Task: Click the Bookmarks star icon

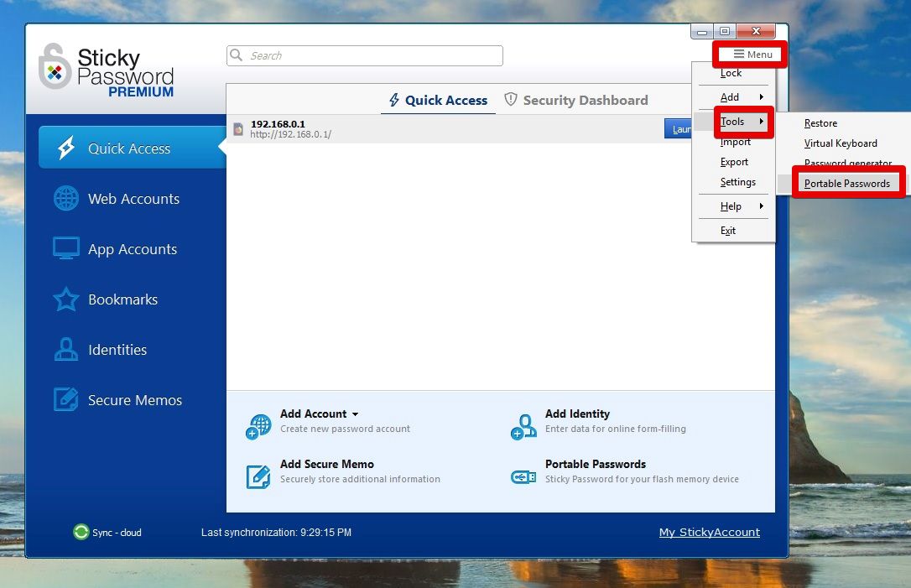Action: coord(66,299)
